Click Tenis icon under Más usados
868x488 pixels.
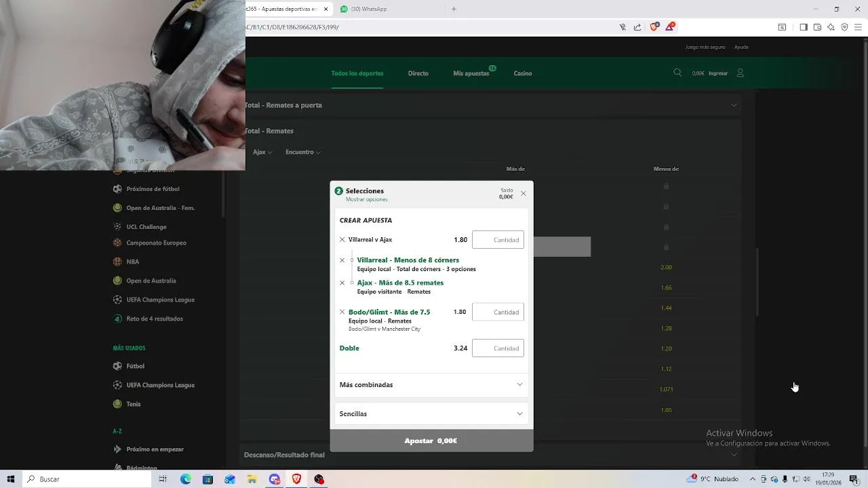click(x=117, y=404)
